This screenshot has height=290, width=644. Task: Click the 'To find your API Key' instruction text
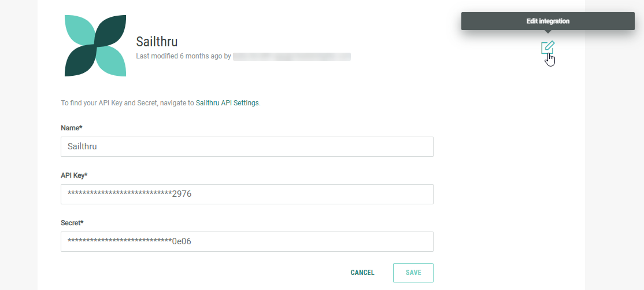coord(127,103)
